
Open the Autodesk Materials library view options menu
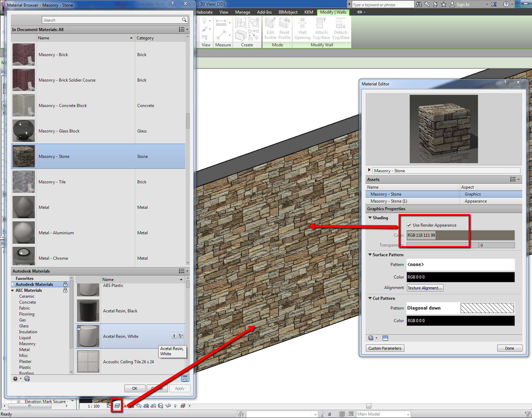click(x=183, y=271)
